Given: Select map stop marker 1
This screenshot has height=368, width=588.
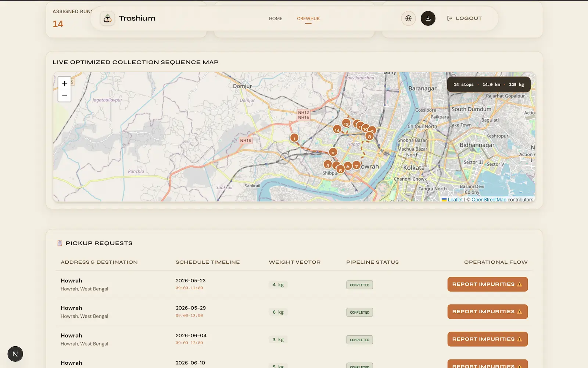Looking at the screenshot, I should (294, 138).
